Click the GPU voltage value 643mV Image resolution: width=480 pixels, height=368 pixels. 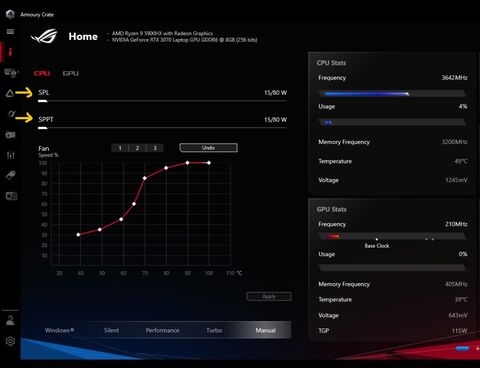pyautogui.click(x=458, y=315)
